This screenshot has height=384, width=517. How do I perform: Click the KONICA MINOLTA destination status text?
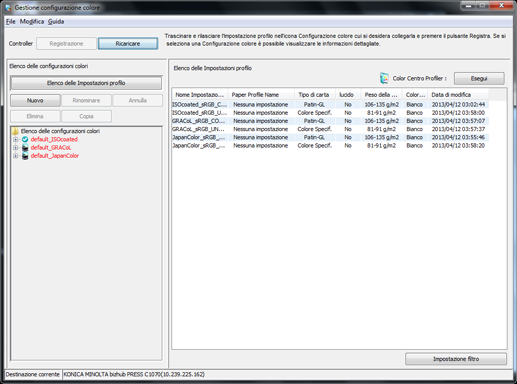click(x=134, y=374)
